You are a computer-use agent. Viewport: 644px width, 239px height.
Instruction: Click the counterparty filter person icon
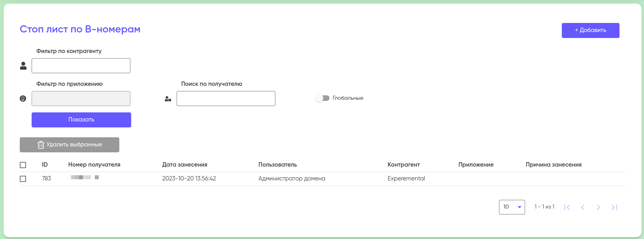tap(23, 66)
